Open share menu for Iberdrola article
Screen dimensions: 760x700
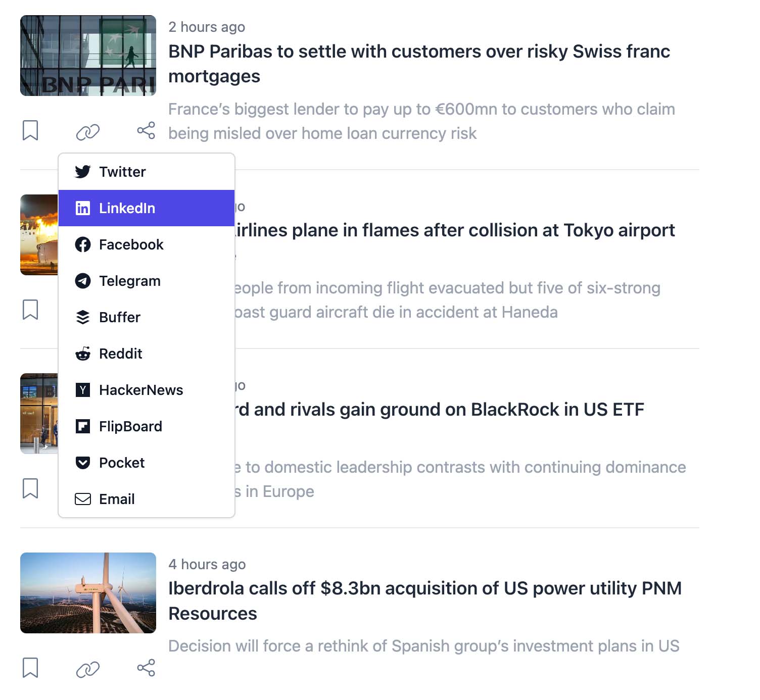(x=146, y=668)
